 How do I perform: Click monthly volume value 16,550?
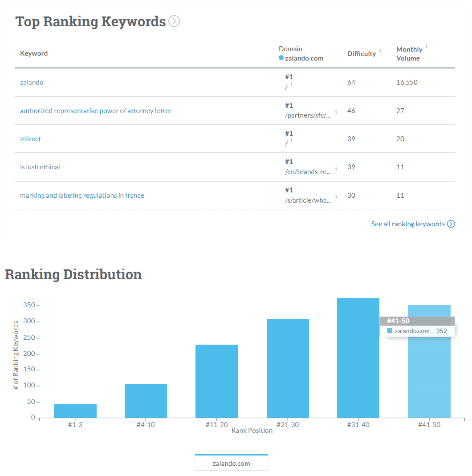[407, 82]
